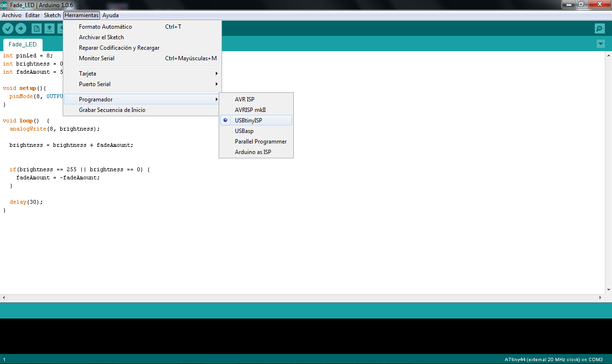
Task: Close the Herramientas menu
Action: [81, 15]
